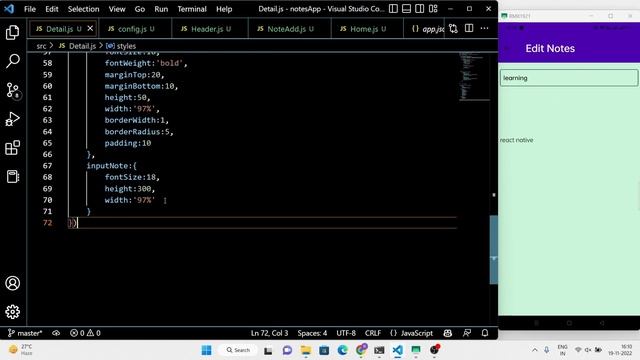This screenshot has width=640, height=360.
Task: Open the Accounts menu icon
Action: (12, 283)
